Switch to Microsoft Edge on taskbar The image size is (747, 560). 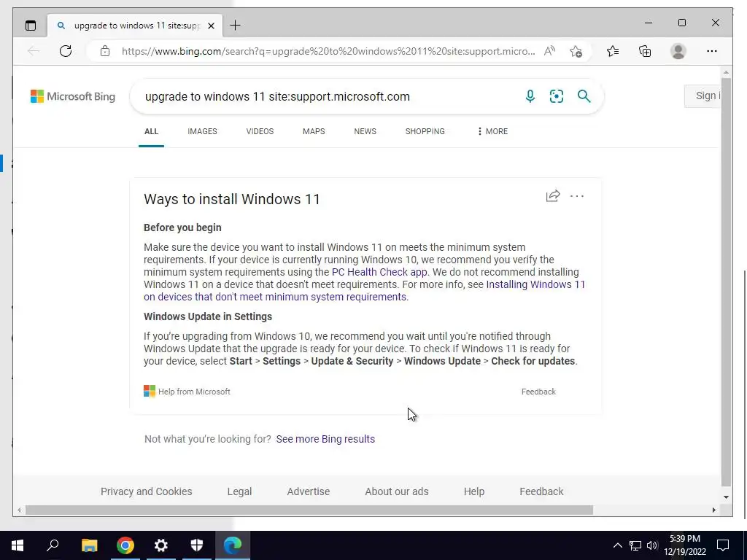pos(233,545)
